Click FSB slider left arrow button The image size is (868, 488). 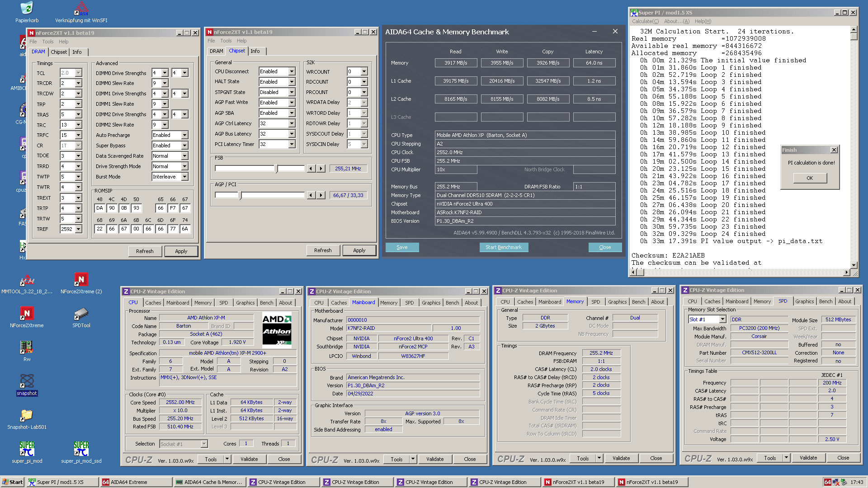(x=311, y=169)
